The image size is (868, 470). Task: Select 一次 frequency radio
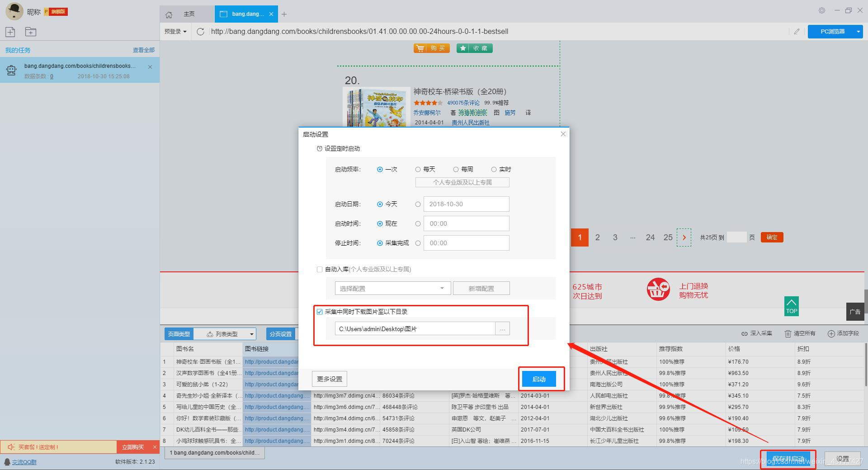[x=380, y=170]
